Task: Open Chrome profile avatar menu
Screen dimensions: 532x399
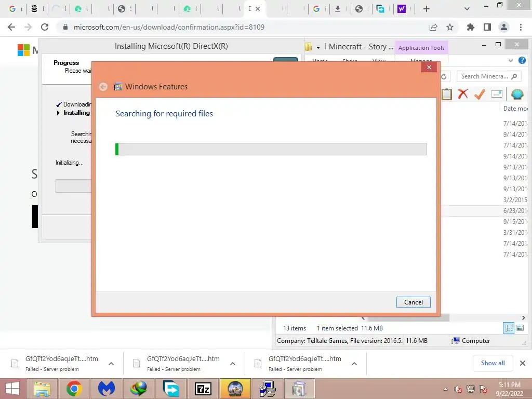Action: point(504,27)
